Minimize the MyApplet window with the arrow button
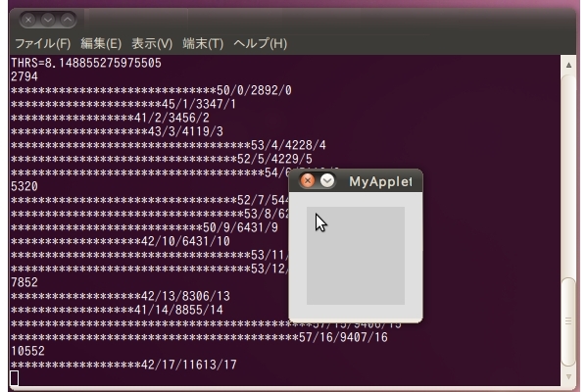This screenshot has height=392, width=588. (327, 181)
